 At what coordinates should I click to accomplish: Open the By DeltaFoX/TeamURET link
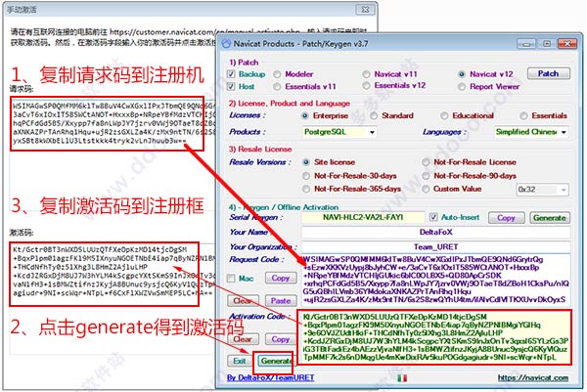pyautogui.click(x=270, y=377)
